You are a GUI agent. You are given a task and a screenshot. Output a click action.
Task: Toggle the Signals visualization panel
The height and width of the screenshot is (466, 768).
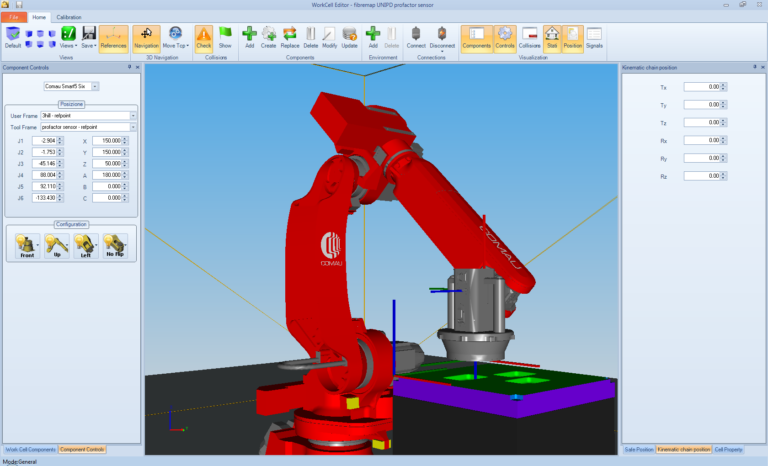(x=594, y=38)
